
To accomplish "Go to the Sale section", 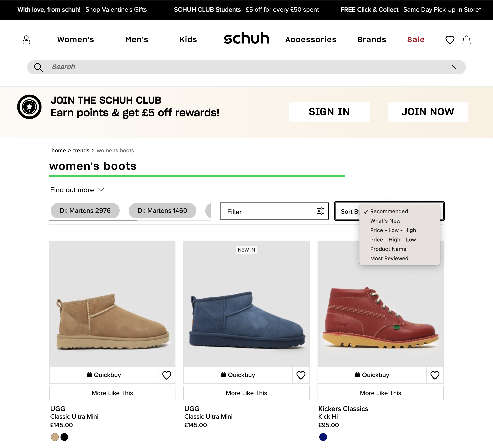I will point(416,40).
